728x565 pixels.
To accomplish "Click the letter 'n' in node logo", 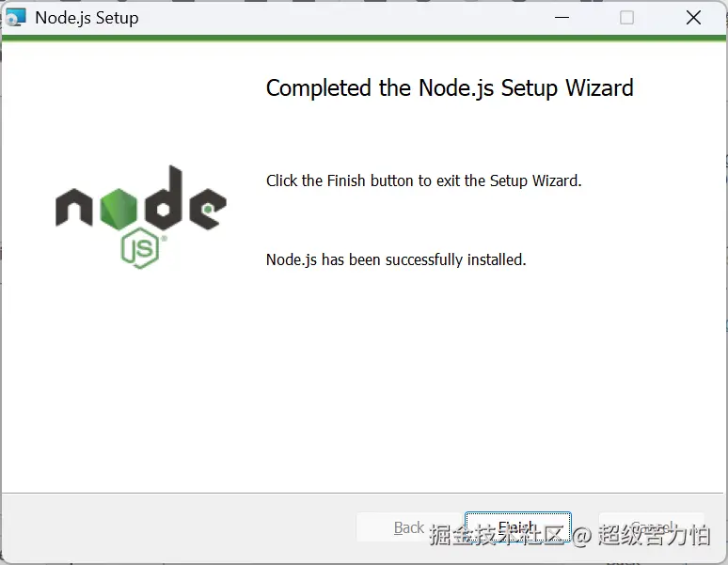I will click(x=74, y=207).
